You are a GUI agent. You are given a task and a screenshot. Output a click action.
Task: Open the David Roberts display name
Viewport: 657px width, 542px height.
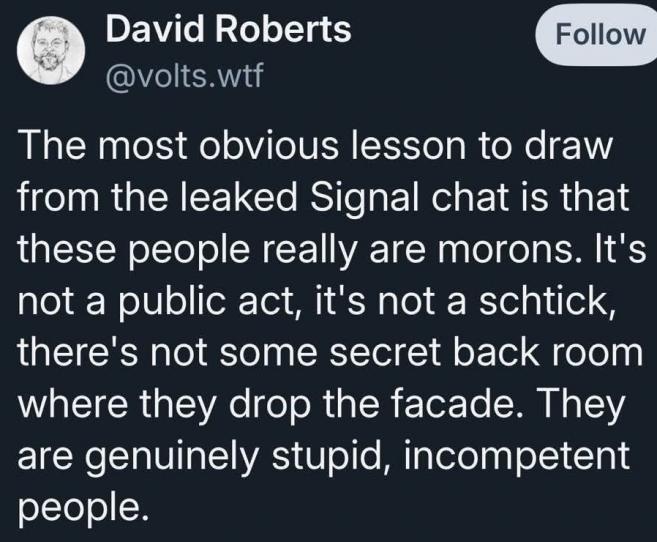pos(228,30)
